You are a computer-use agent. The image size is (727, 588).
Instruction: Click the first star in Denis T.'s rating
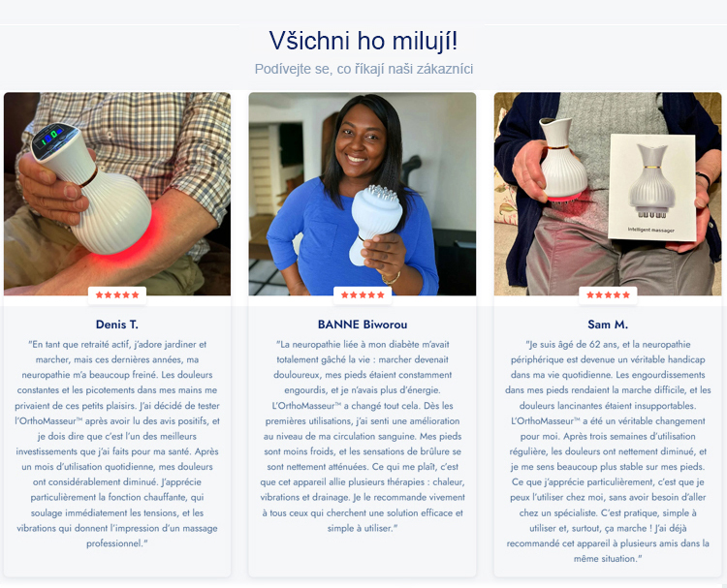(x=99, y=295)
